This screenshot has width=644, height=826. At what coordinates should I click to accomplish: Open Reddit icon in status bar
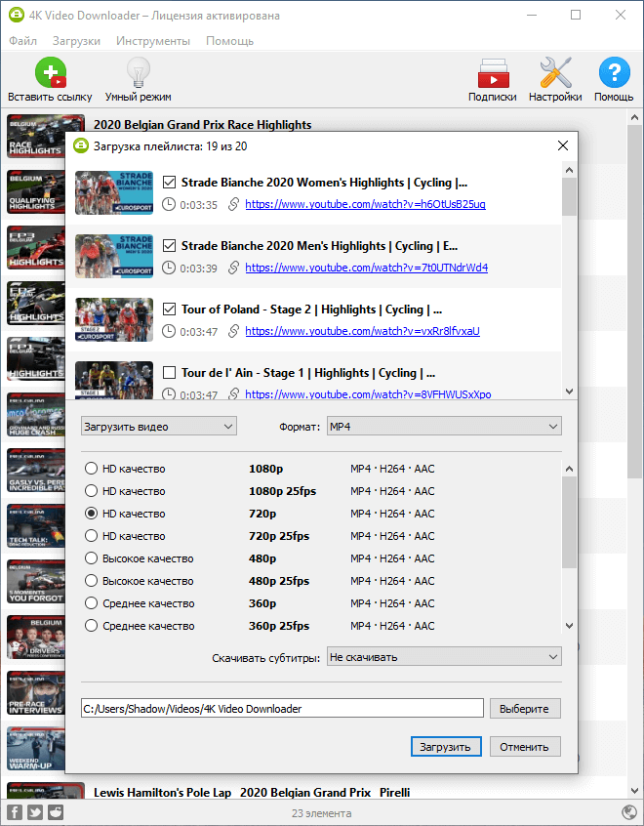pyautogui.click(x=56, y=811)
